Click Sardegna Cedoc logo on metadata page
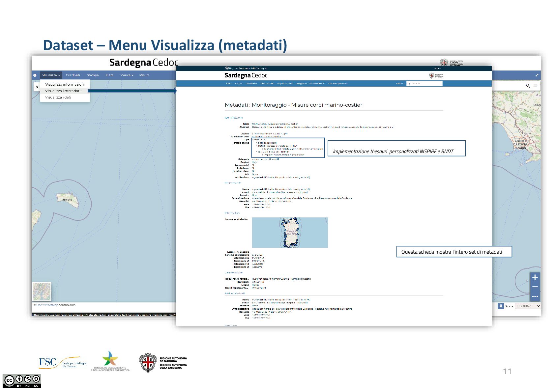 click(246, 75)
